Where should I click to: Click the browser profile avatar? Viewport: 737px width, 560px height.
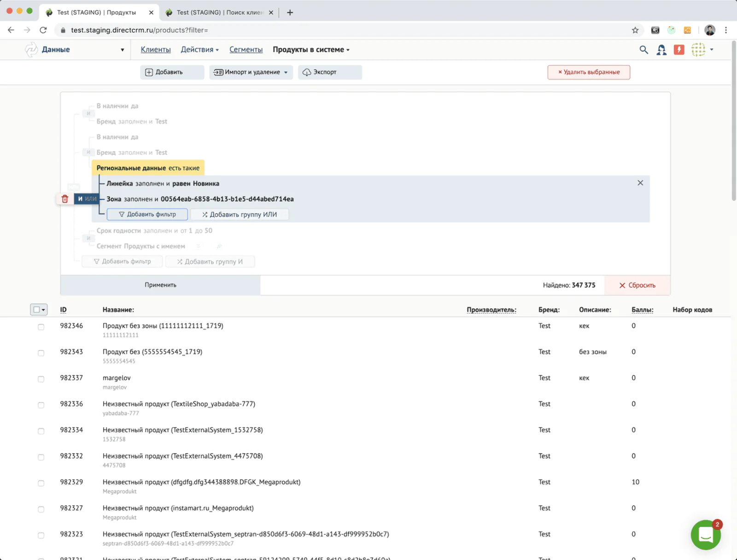[x=710, y=30]
